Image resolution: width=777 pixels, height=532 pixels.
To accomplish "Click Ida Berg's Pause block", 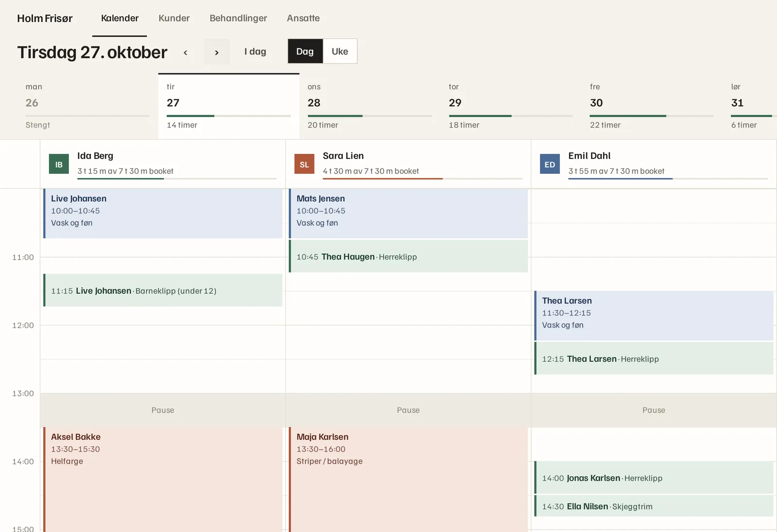I will (163, 410).
